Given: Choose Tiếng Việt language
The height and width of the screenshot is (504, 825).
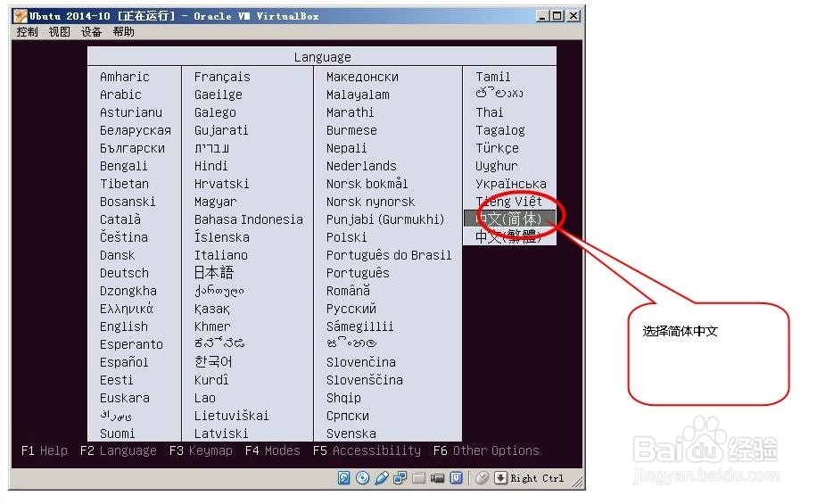Looking at the screenshot, I should (508, 202).
